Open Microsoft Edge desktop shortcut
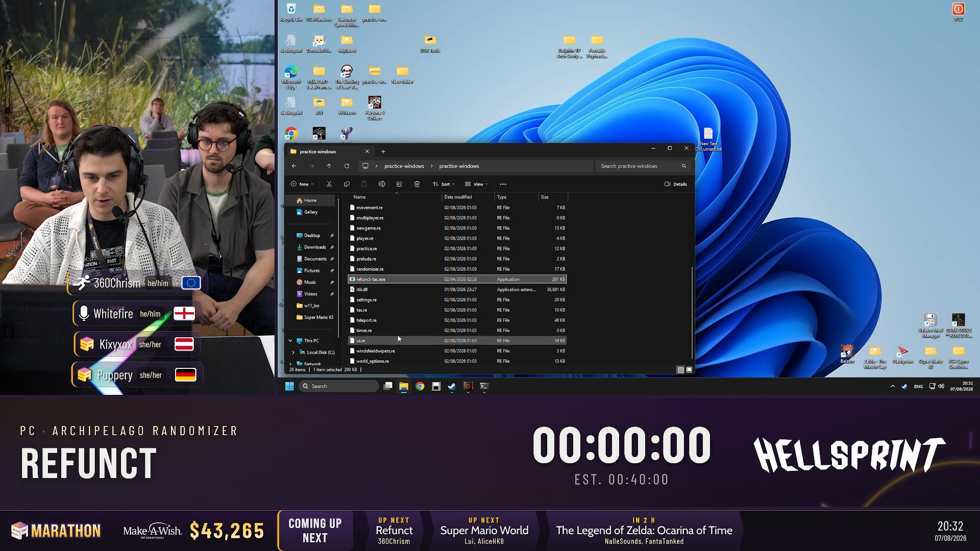980x551 pixels. pos(291,78)
